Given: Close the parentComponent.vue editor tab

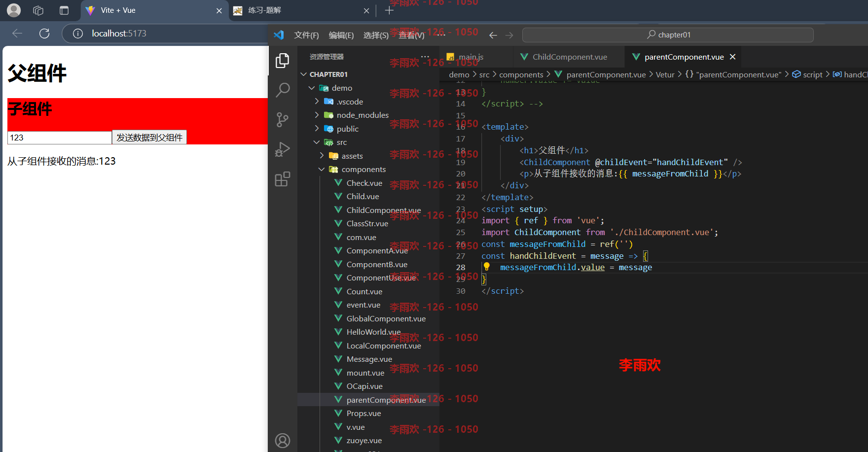Looking at the screenshot, I should pos(733,57).
